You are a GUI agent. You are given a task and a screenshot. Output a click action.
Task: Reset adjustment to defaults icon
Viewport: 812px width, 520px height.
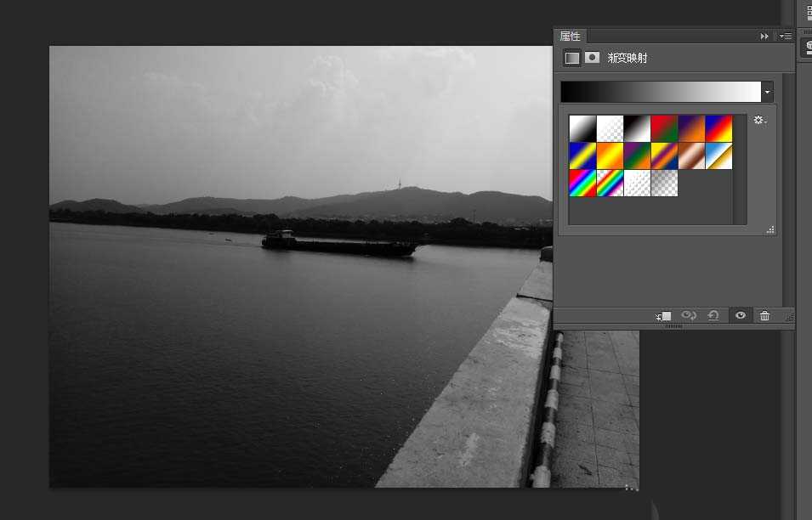pyautogui.click(x=713, y=316)
